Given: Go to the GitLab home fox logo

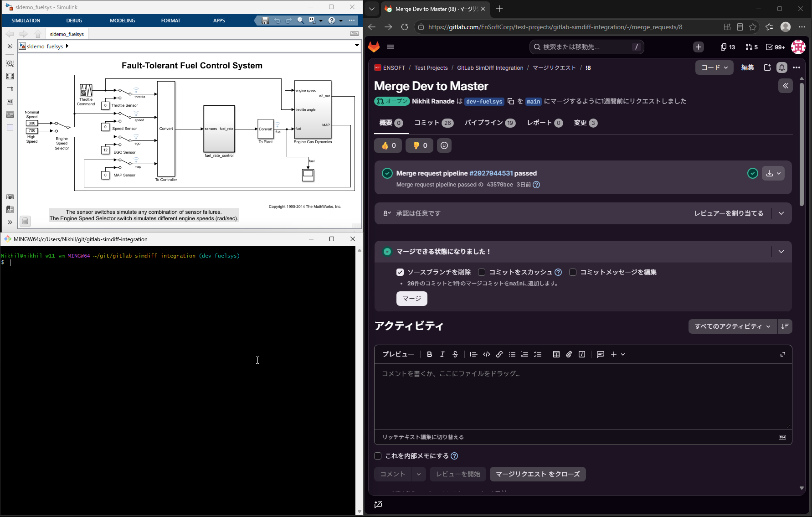Looking at the screenshot, I should (374, 47).
